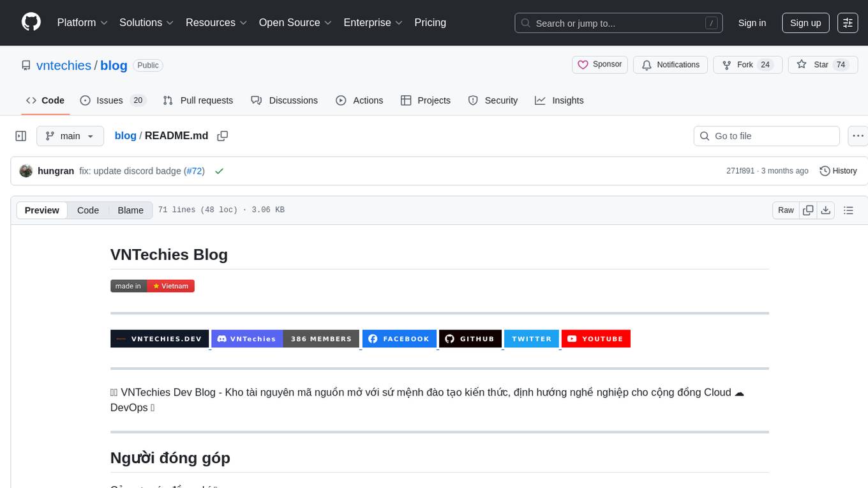The width and height of the screenshot is (868, 488).
Task: Open the Projects tab
Action: click(x=426, y=100)
